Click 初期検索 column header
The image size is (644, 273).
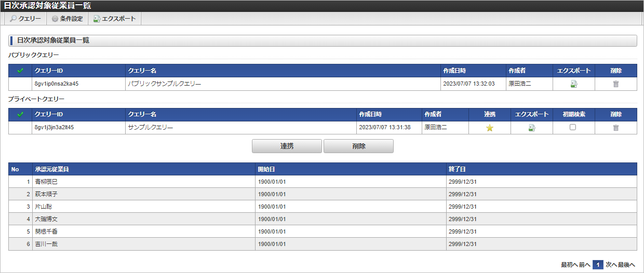(574, 114)
